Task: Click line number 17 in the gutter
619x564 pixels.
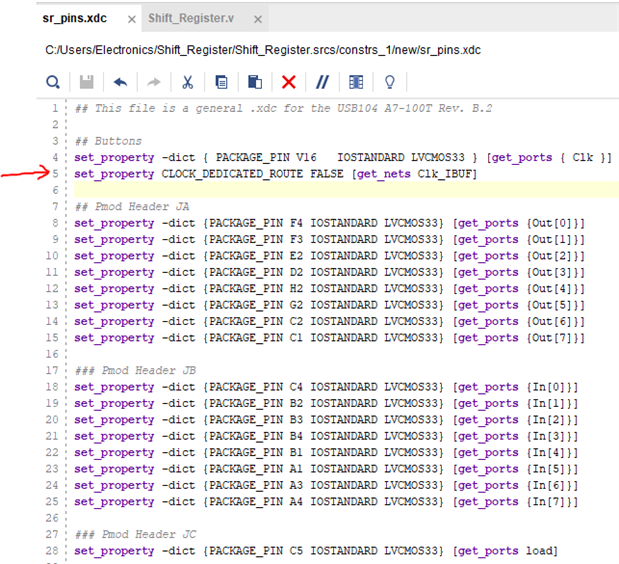Action: click(x=56, y=354)
